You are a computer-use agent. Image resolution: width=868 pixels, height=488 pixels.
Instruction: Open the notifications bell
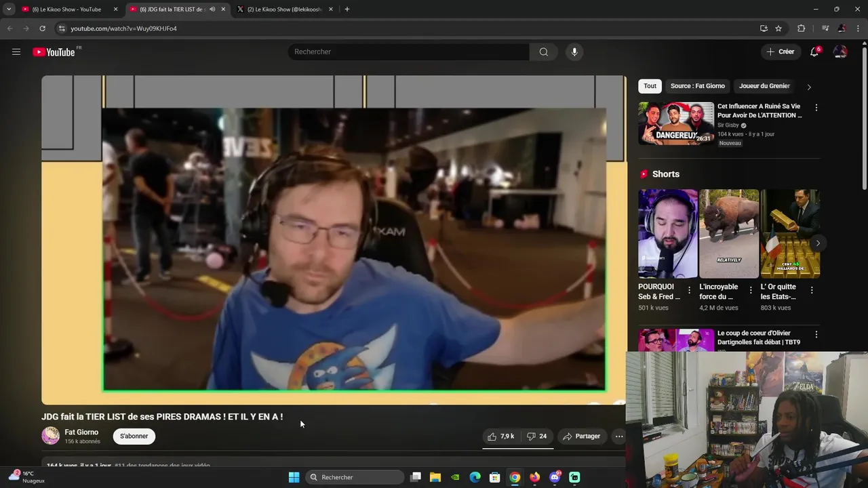[814, 52]
